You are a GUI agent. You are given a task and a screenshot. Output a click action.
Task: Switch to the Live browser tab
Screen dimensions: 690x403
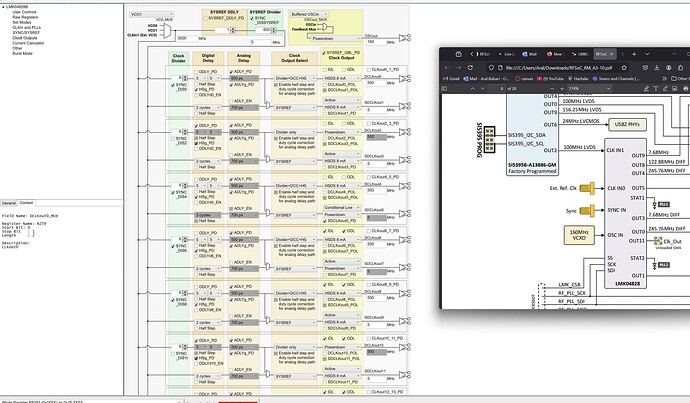coord(505,54)
